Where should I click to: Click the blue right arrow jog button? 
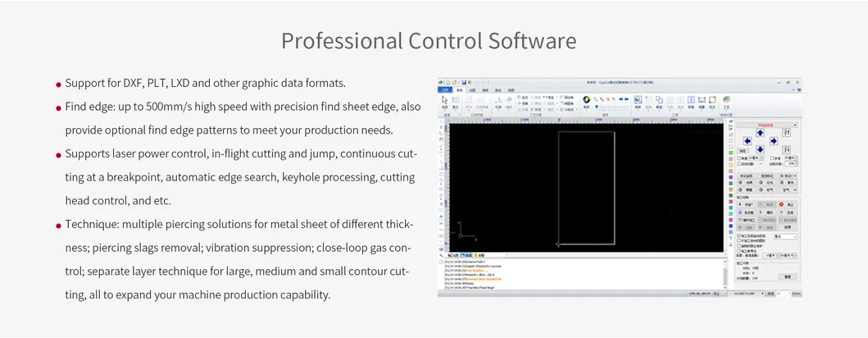click(x=773, y=142)
